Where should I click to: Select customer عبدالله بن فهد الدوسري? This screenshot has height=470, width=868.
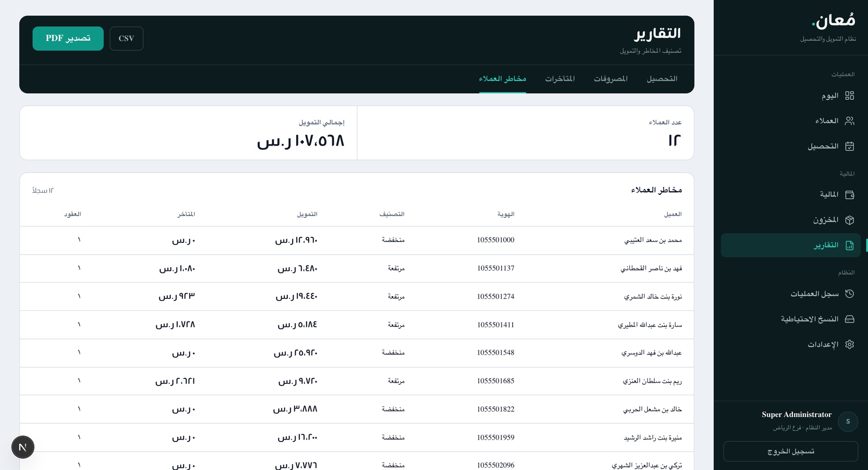(x=651, y=353)
